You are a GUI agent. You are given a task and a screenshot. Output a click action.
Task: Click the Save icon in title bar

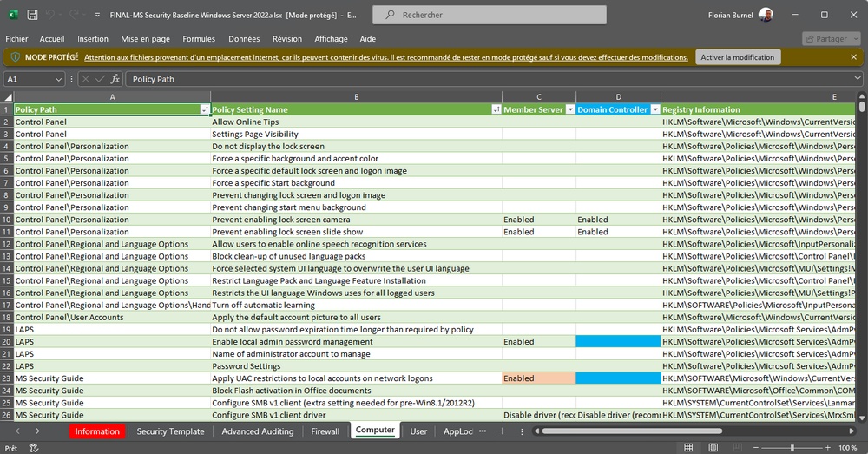coord(32,15)
